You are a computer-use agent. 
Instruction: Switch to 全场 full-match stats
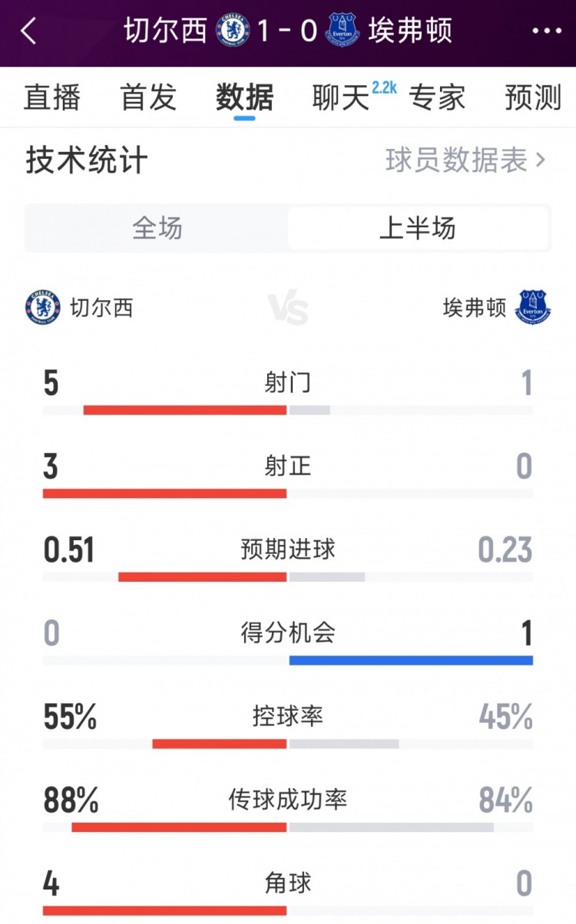click(x=157, y=228)
